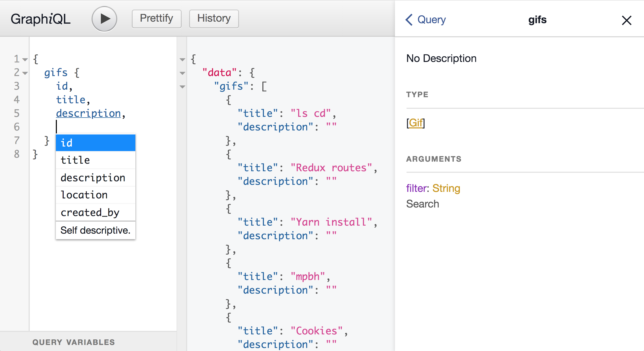The height and width of the screenshot is (351, 644).
Task: Choose 'title' from autocomplete suggestions
Action: click(x=96, y=160)
